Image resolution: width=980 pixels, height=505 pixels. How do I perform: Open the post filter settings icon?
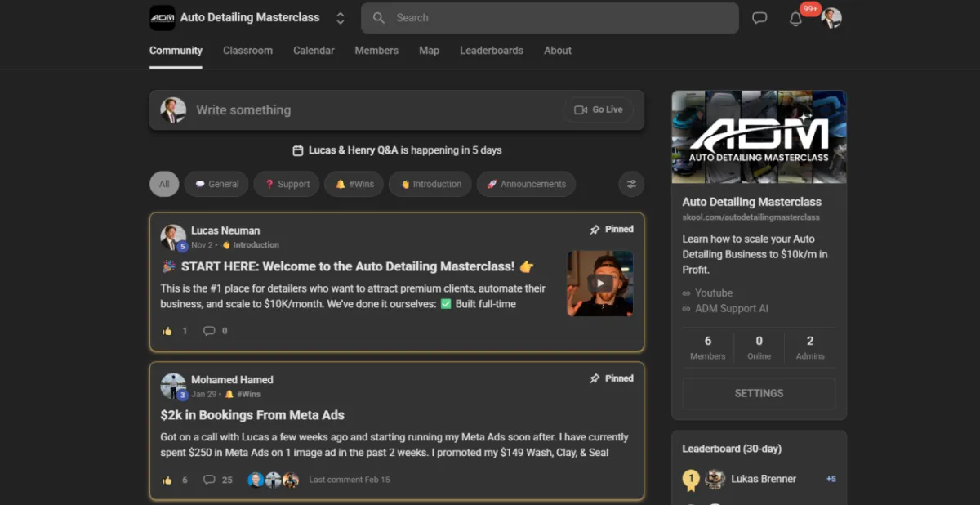(631, 184)
